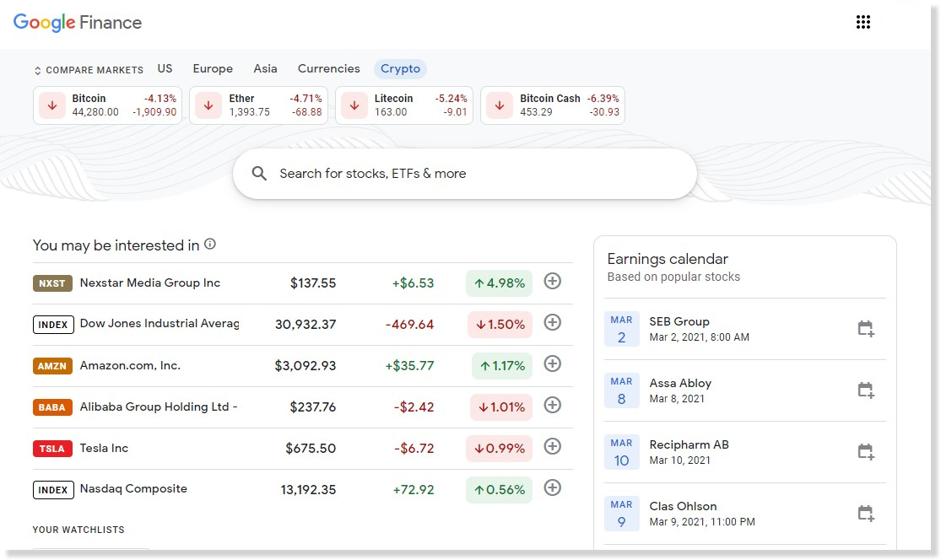This screenshot has height=560, width=941.
Task: Add Alibaba Group using its plus icon
Action: pyautogui.click(x=552, y=406)
